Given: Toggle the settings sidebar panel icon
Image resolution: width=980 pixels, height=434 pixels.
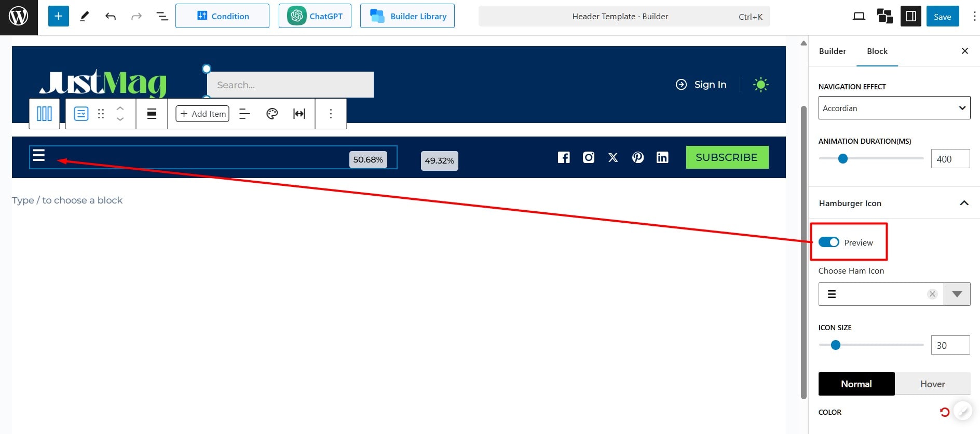Looking at the screenshot, I should pyautogui.click(x=911, y=16).
